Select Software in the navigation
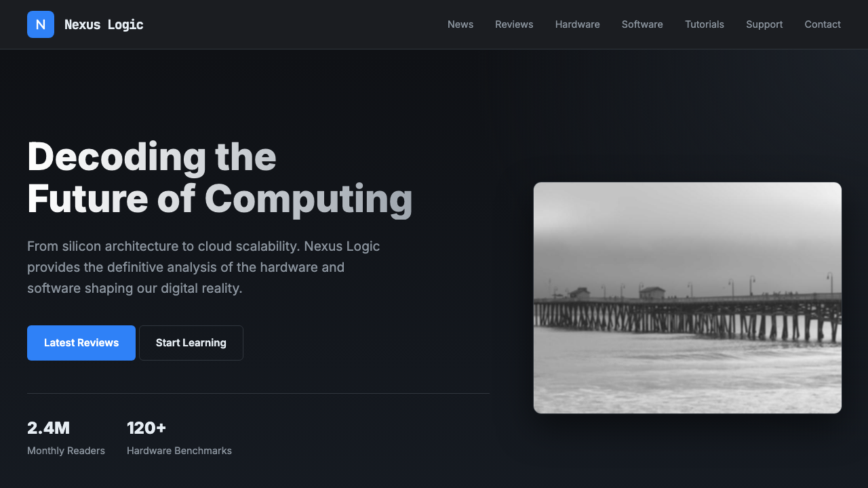Image resolution: width=868 pixels, height=488 pixels. tap(642, 24)
